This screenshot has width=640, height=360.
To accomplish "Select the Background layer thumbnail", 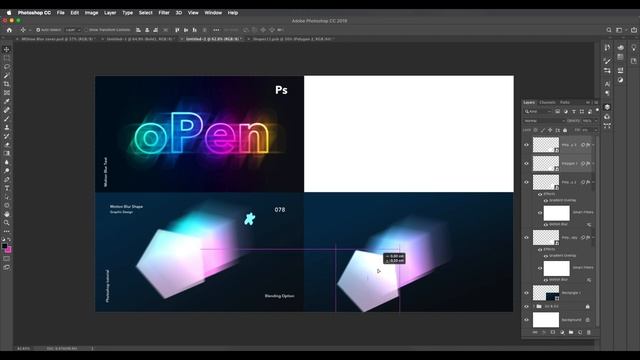I will coord(546,320).
